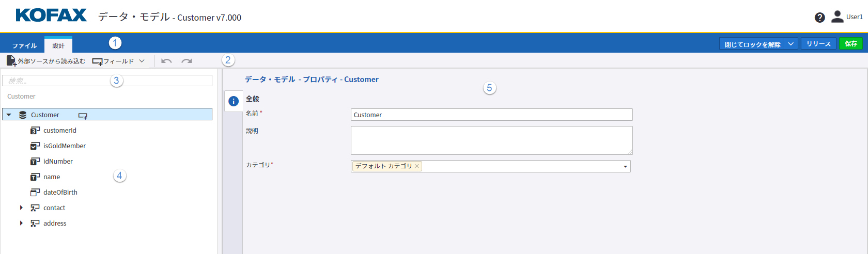The width and height of the screenshot is (868, 254).
Task: Expand the contact tree node
Action: click(21, 208)
